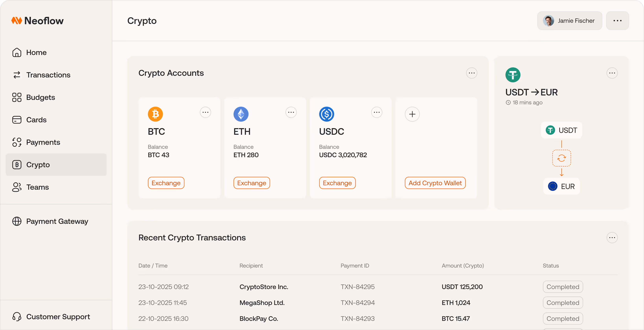Click the orange conversion refresh toggle
Screen dimensions: 644x330
pyautogui.click(x=561, y=158)
